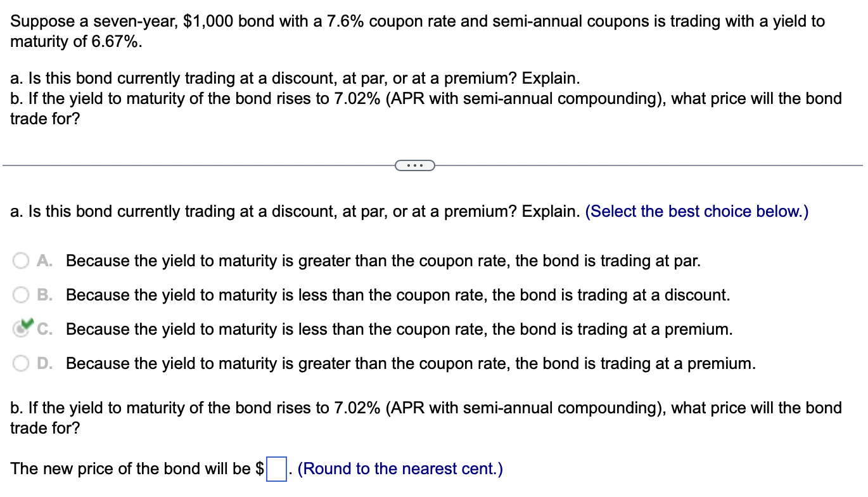868x497 pixels.
Task: Deselect the currently chosen radio button C
Action: pyautogui.click(x=21, y=329)
